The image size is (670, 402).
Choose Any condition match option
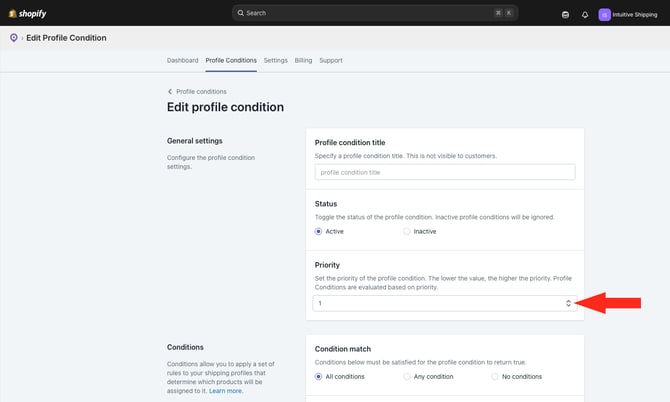(x=406, y=376)
